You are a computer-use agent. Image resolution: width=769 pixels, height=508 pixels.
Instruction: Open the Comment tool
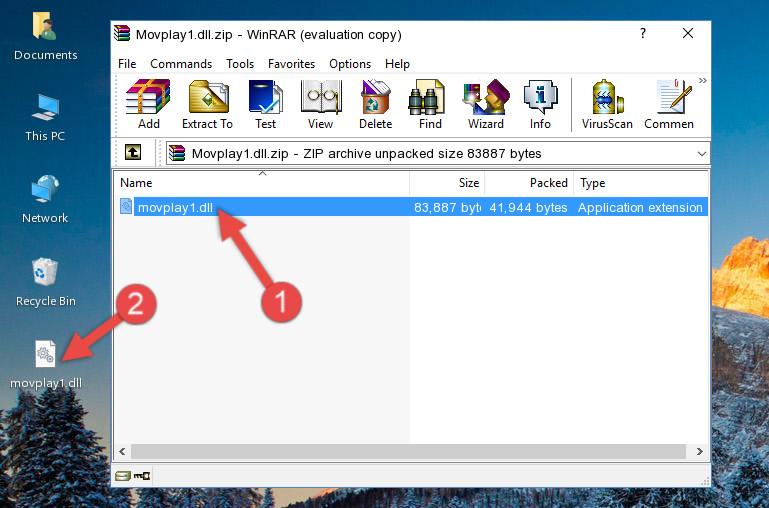[x=669, y=104]
